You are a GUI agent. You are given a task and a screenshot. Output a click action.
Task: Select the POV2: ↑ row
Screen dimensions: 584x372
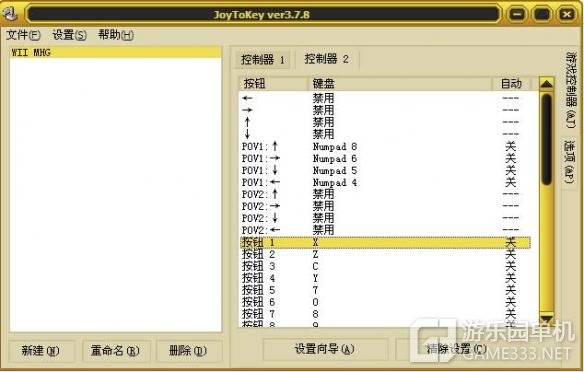385,194
